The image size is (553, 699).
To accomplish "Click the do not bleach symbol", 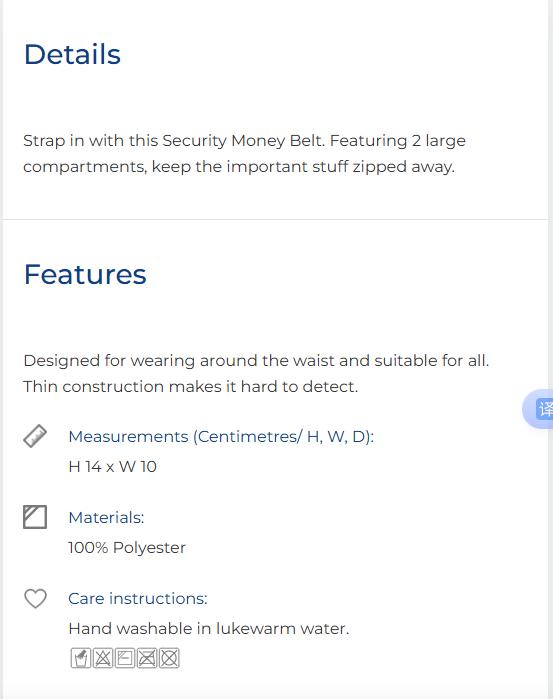I will point(103,658).
